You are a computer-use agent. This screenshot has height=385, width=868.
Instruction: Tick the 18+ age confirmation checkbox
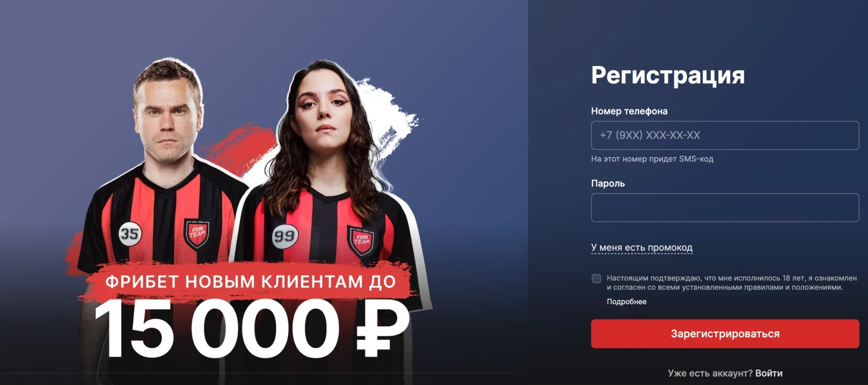pos(596,278)
